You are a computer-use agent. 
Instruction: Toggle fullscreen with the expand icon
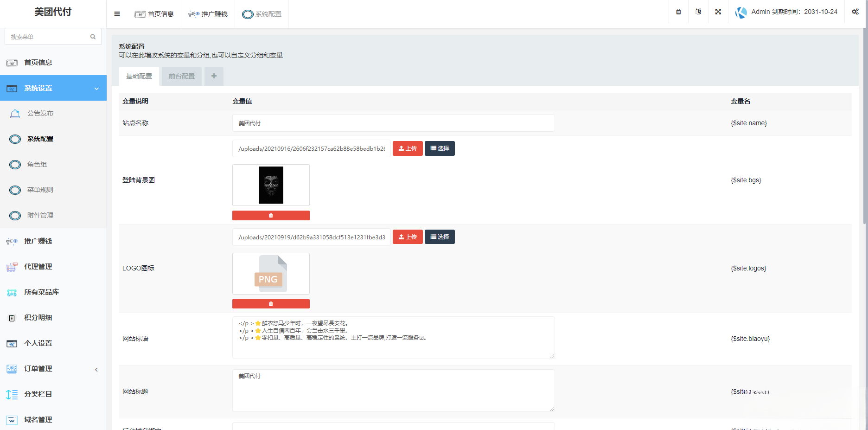click(x=718, y=12)
